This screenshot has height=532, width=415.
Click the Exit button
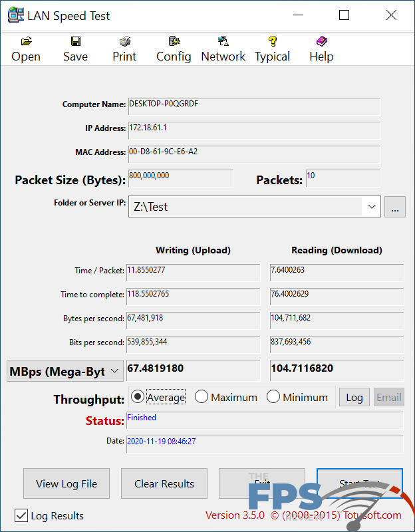tap(262, 483)
